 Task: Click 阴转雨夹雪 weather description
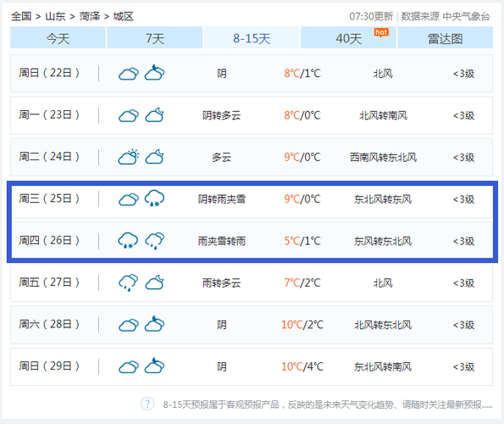[x=221, y=199]
